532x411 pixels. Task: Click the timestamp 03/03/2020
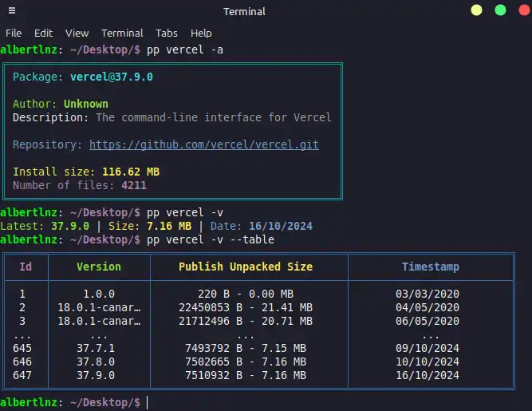[x=428, y=294]
